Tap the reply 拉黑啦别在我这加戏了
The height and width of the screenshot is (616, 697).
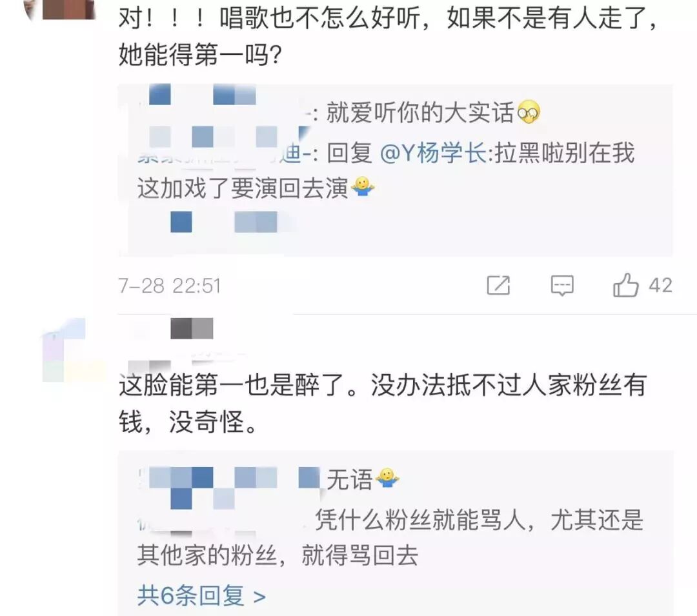[386, 171]
